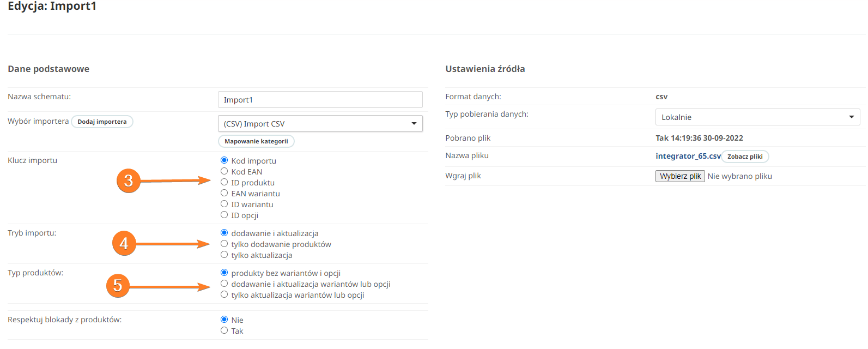Click the Zobacz pliki button
868x349 pixels.
[745, 157]
